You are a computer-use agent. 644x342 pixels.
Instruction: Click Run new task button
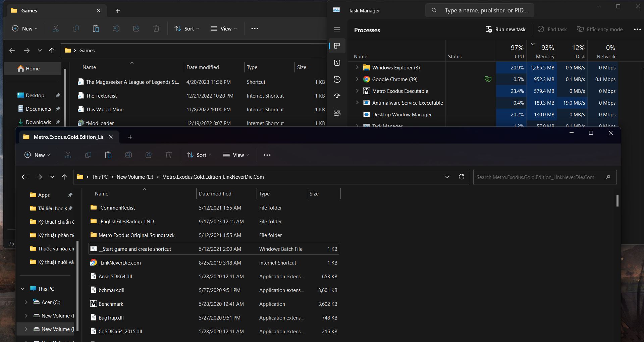pyautogui.click(x=505, y=30)
